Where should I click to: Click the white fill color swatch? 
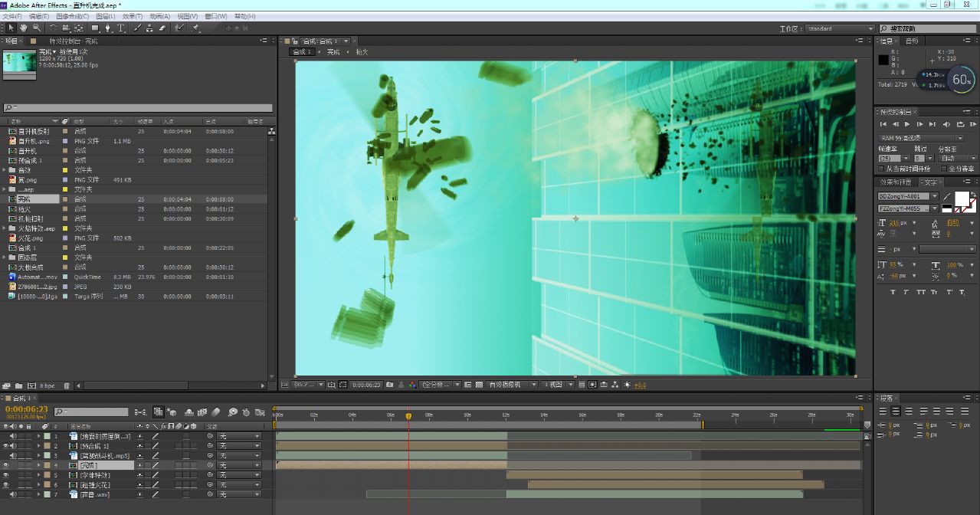click(x=962, y=199)
